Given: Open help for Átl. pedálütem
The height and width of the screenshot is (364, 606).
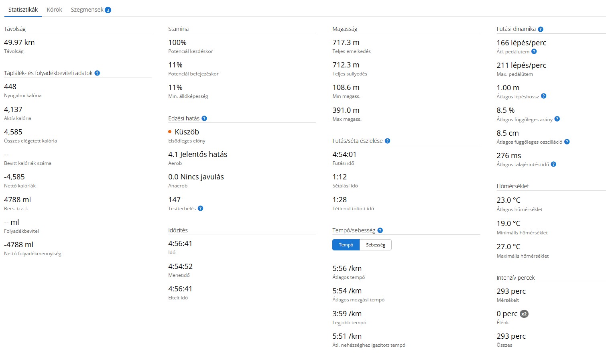Looking at the screenshot, I should [534, 51].
